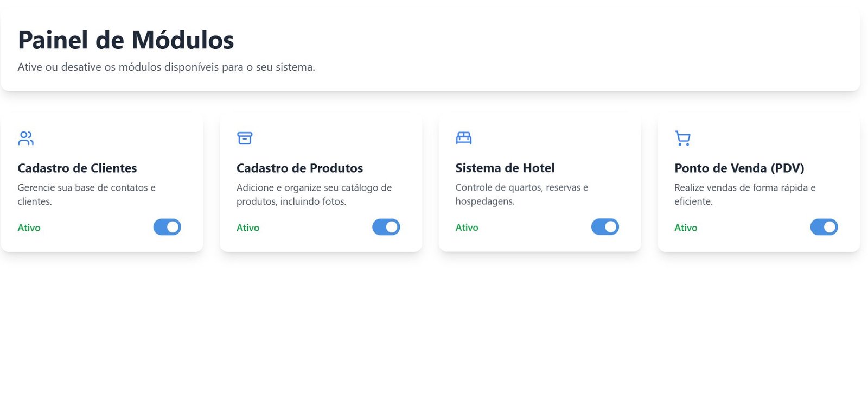Click the archive box icon for Produtos
This screenshot has height=410, width=868.
click(245, 138)
